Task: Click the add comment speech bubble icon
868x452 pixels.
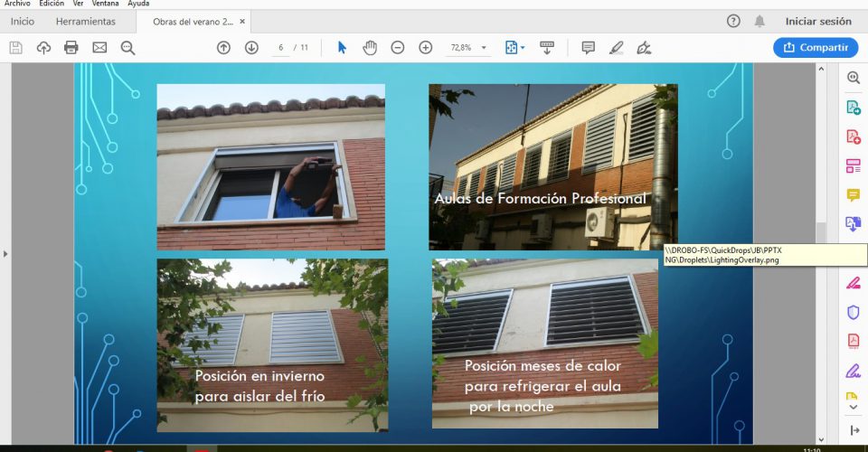Action: (x=588, y=48)
